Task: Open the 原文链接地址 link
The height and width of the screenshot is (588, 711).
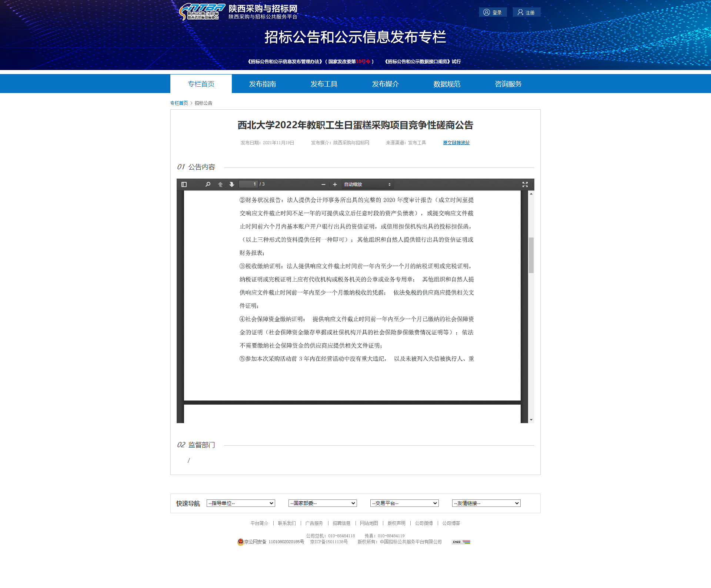Action: point(456,143)
